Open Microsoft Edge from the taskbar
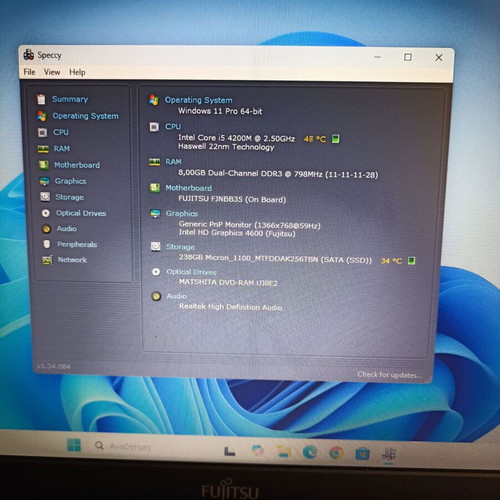This screenshot has width=500, height=500. pos(310,452)
